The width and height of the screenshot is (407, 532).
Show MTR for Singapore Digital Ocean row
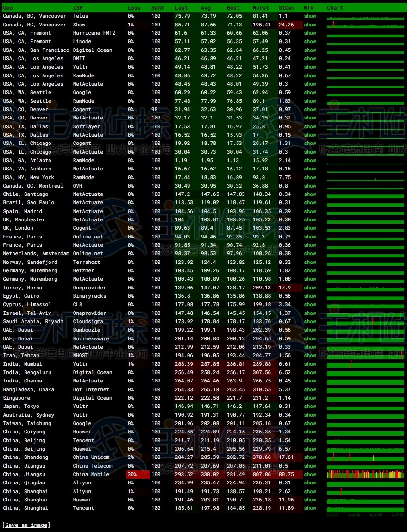click(x=310, y=398)
